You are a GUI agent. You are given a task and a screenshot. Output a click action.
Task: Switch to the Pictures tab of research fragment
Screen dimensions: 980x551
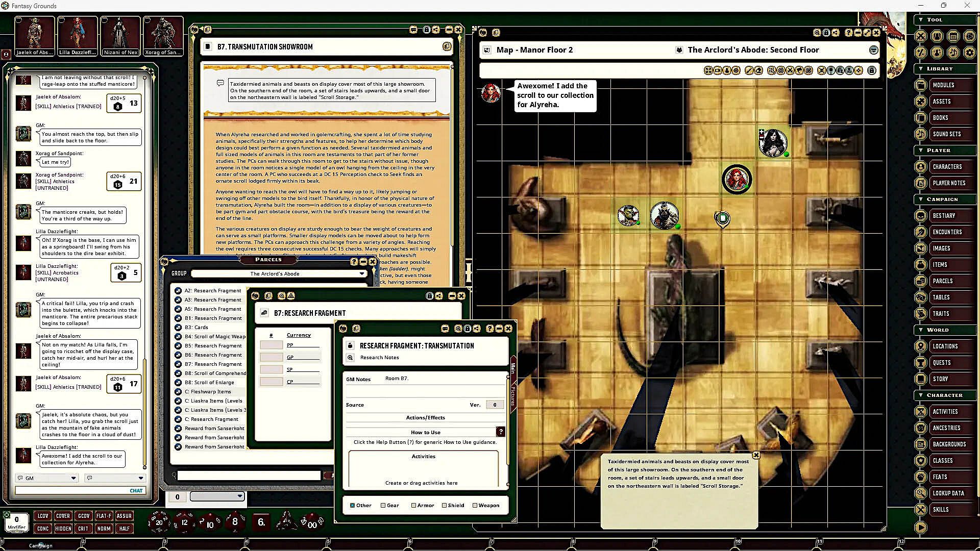click(513, 396)
